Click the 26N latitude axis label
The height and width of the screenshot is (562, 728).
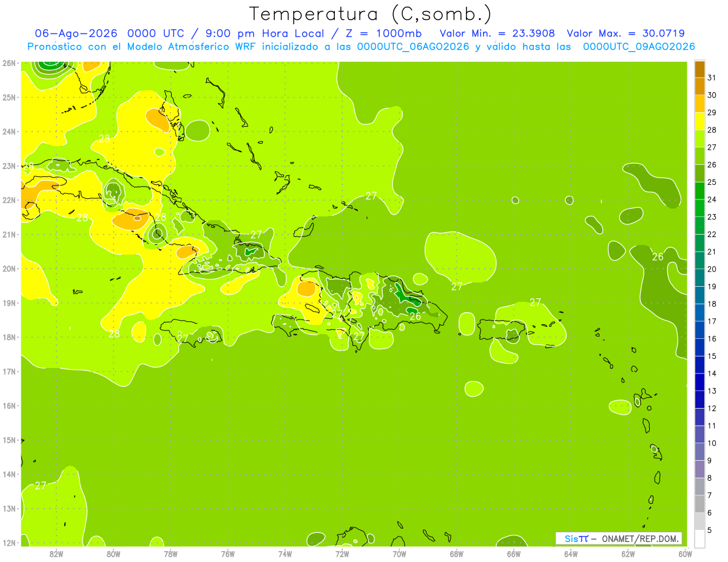[9, 63]
